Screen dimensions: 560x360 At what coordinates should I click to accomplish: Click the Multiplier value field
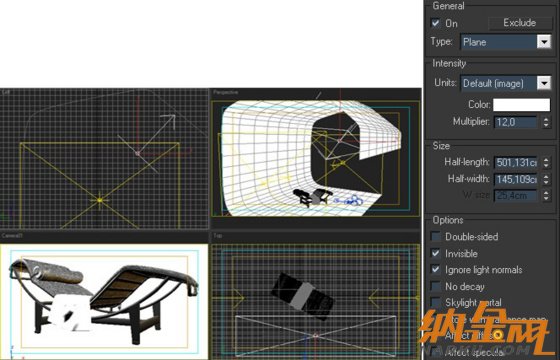click(515, 122)
